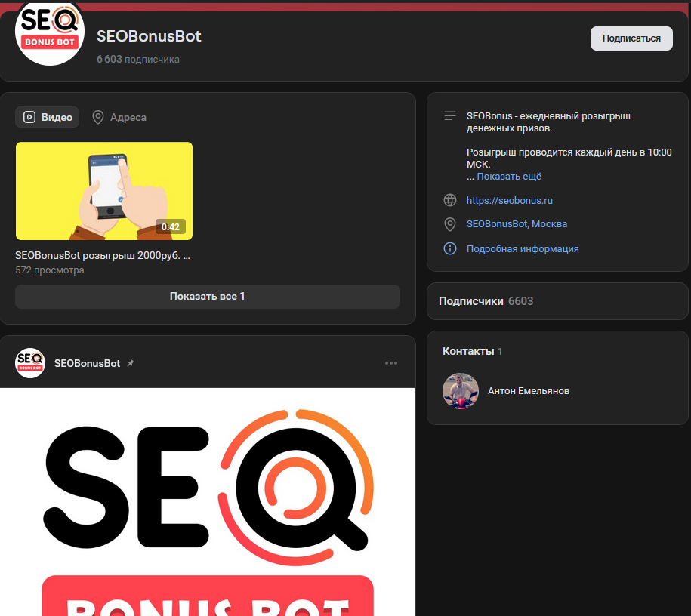Click the Показать все 1 button
Image resolution: width=691 pixels, height=616 pixels.
point(208,296)
